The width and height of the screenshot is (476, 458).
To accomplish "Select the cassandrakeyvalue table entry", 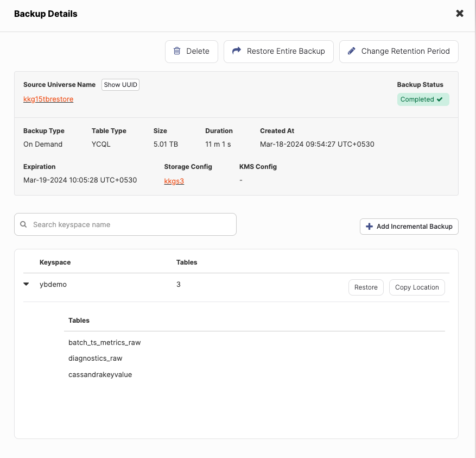I will coord(100,374).
